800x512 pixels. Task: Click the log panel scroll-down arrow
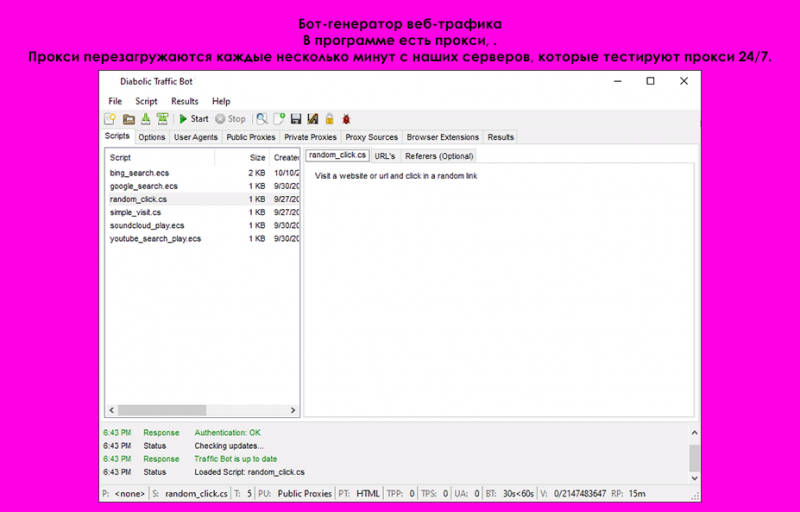[694, 478]
